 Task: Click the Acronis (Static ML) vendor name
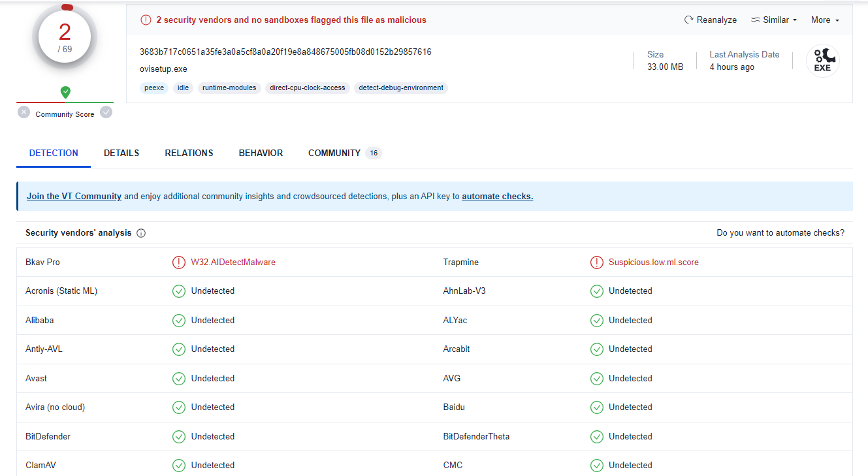[61, 291]
